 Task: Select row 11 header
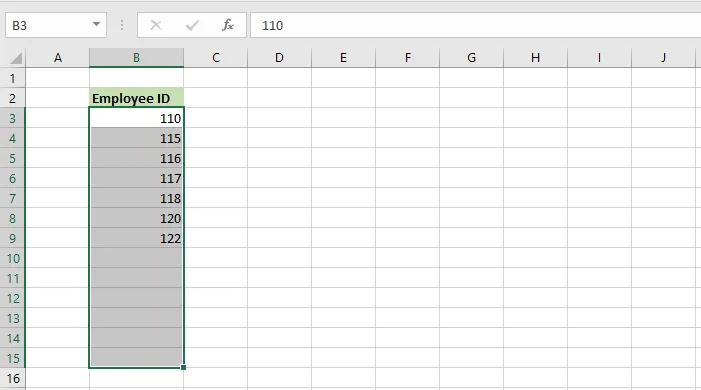(13, 278)
